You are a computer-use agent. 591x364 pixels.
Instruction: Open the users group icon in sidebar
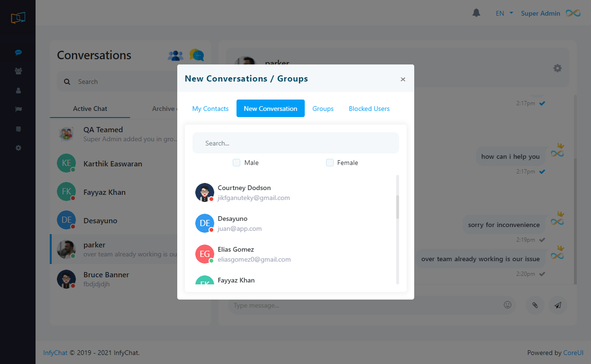(18, 71)
